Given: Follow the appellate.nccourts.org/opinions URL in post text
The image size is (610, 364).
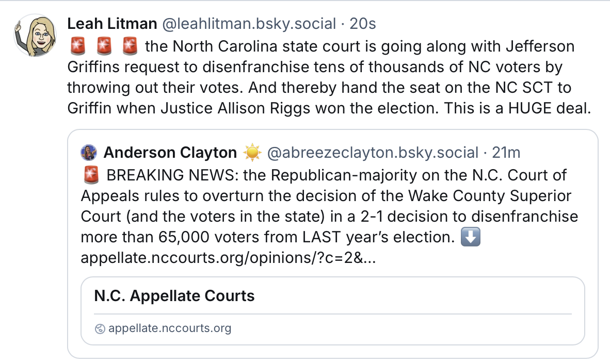Looking at the screenshot, I should click(228, 258).
